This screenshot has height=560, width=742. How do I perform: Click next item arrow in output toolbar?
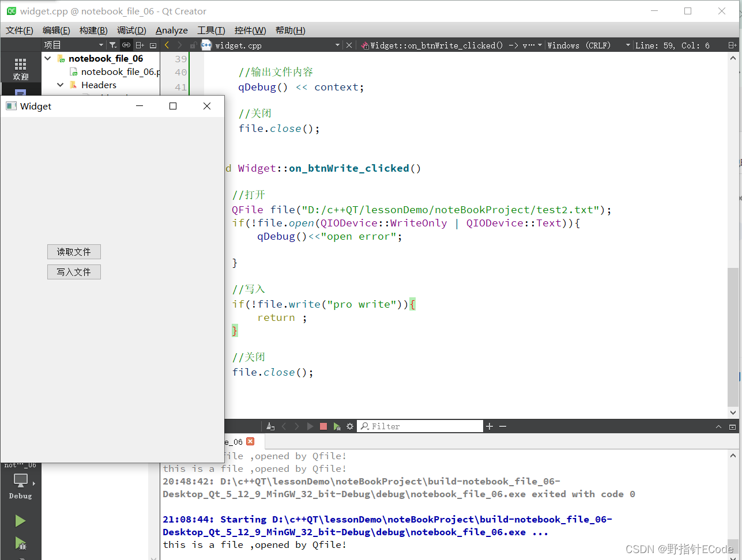pos(297,426)
